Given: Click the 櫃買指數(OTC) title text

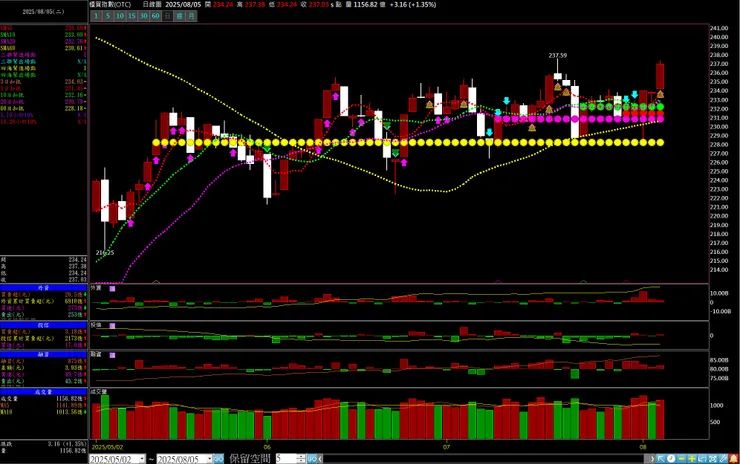Looking at the screenshot, I should tap(110, 5).
